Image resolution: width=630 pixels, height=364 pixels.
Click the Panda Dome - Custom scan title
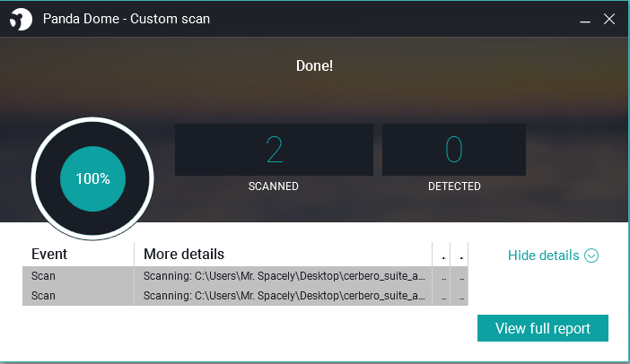pos(127,19)
